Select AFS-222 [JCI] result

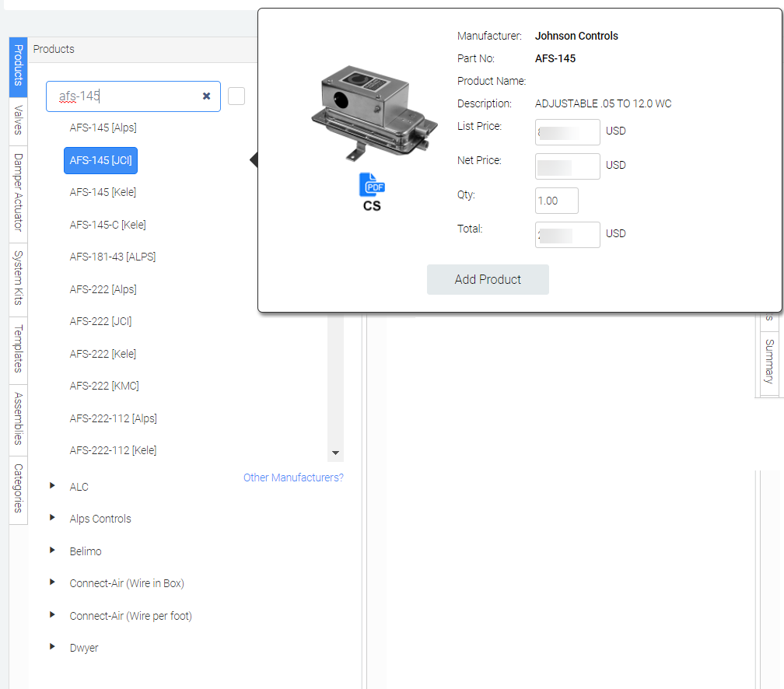(x=100, y=321)
